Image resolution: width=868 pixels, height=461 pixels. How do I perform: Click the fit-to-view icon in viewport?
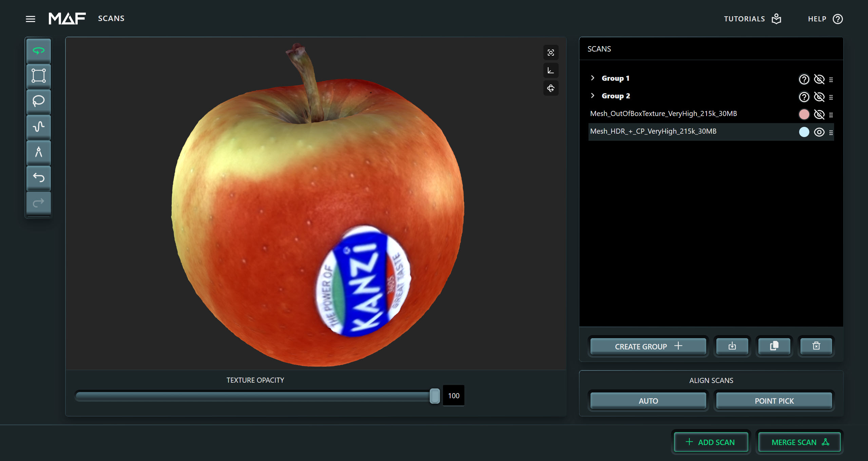click(551, 53)
